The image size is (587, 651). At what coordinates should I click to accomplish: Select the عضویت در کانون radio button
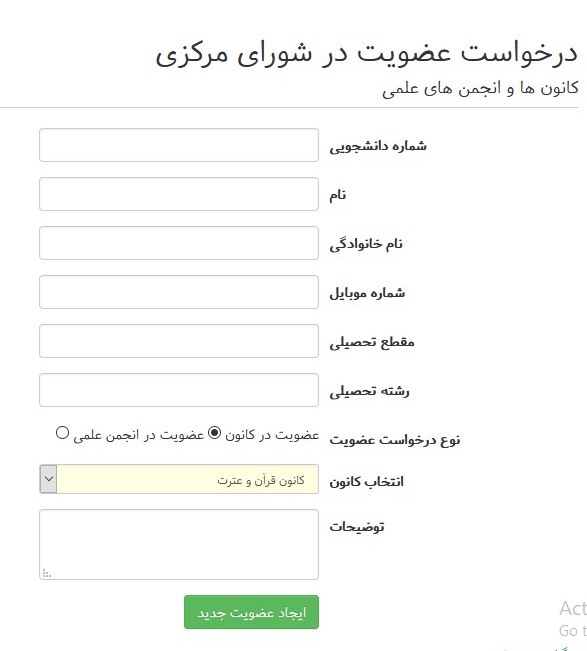[214, 433]
